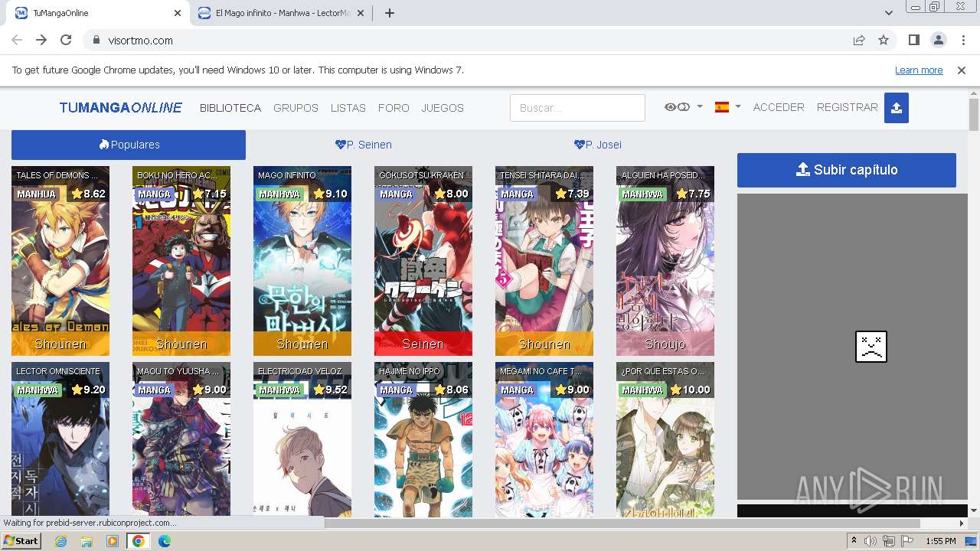Open the JUEGOS menu item
Viewport: 980px width, 551px height.
[443, 108]
